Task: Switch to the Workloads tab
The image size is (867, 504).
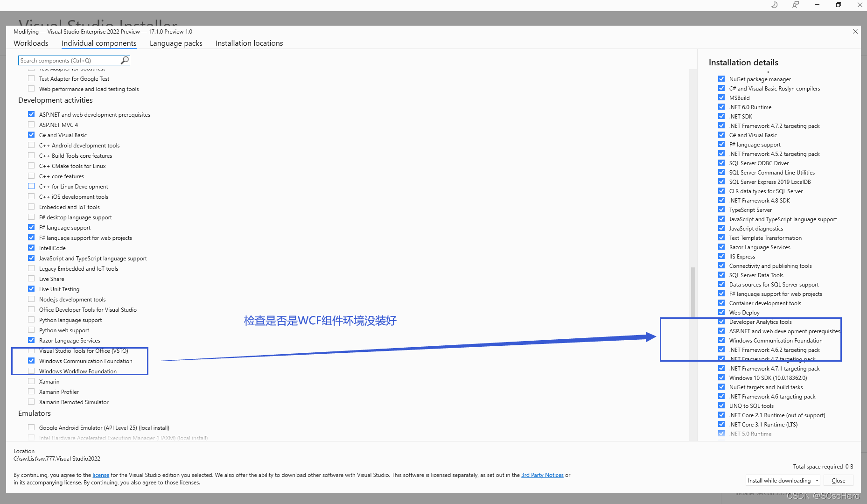Action: click(31, 43)
